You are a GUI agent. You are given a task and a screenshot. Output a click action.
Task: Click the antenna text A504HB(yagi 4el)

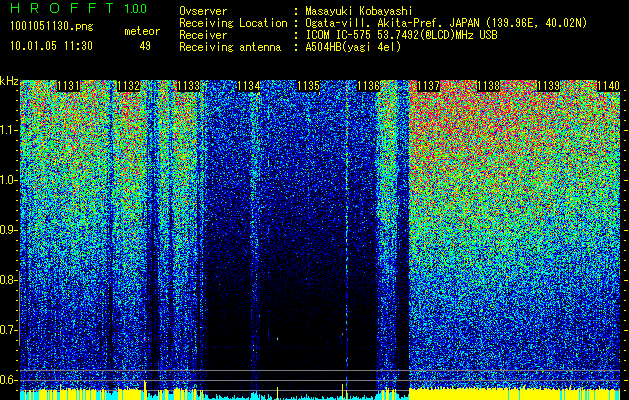tap(353, 47)
